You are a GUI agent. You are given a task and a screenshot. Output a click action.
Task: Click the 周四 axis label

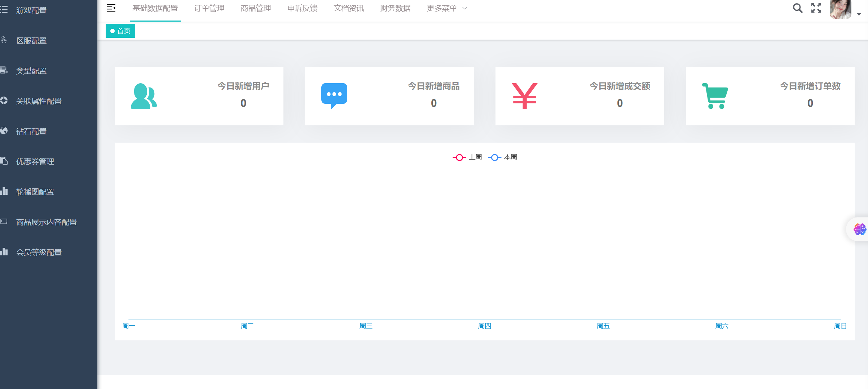tap(485, 326)
